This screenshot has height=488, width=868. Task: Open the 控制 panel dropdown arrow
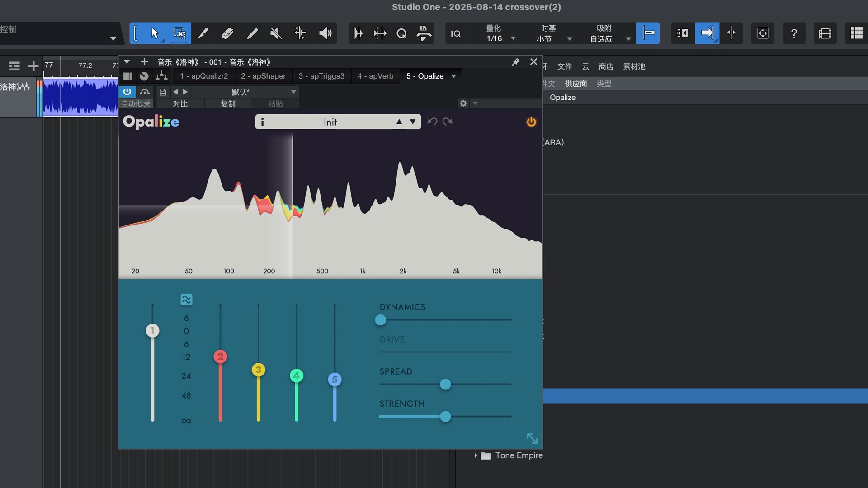pos(113,38)
